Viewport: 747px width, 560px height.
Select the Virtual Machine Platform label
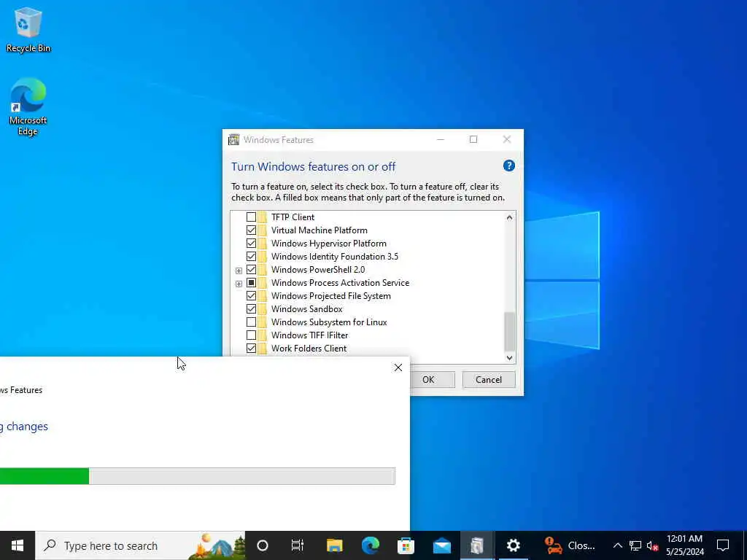click(x=320, y=230)
